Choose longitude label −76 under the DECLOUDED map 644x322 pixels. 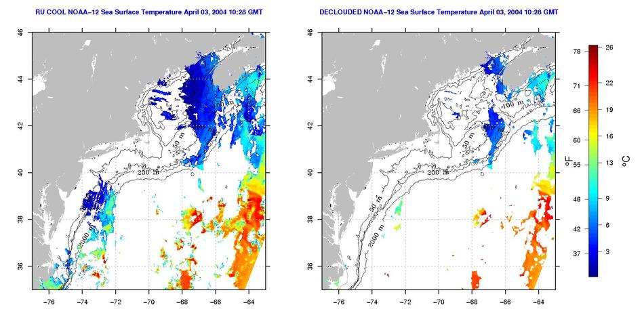tap(339, 302)
